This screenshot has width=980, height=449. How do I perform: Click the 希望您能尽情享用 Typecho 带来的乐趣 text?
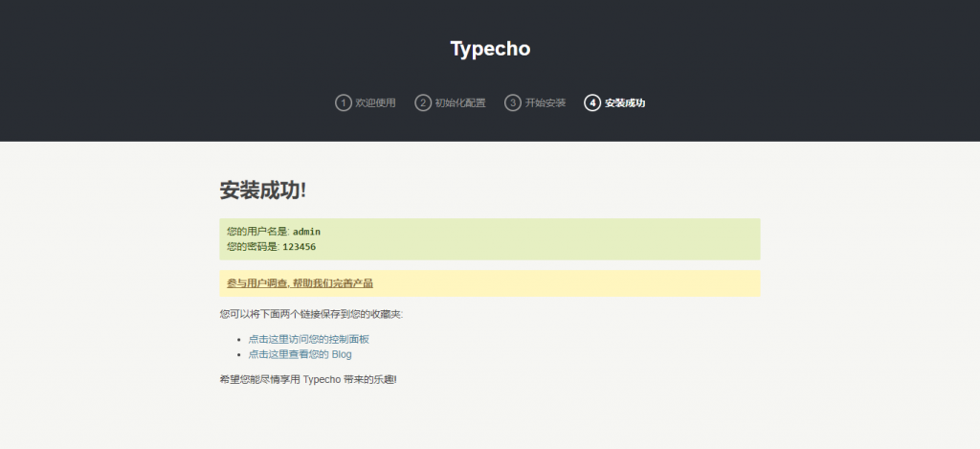[308, 379]
